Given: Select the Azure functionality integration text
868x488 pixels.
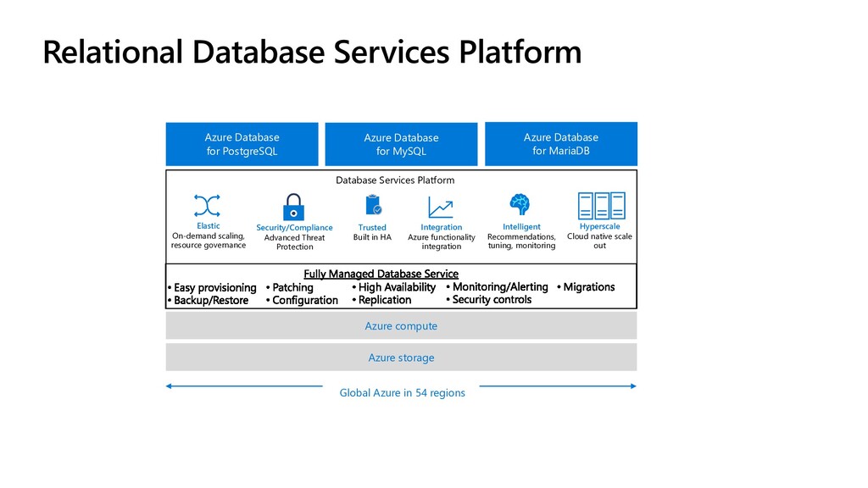Looking at the screenshot, I should point(441,241).
